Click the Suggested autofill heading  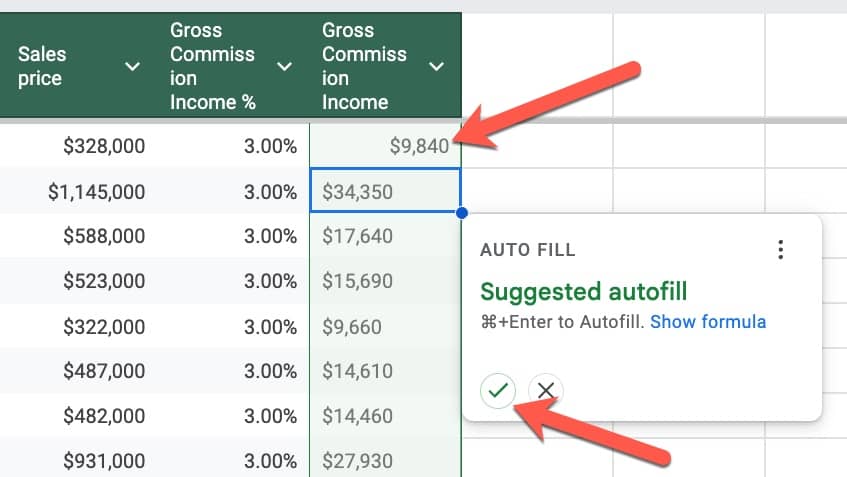(583, 292)
